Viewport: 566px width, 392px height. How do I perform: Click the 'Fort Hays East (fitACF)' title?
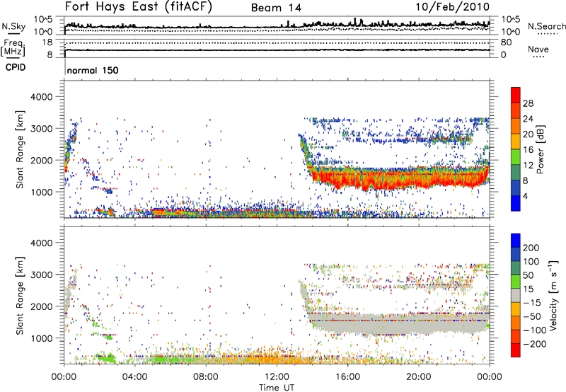click(x=138, y=7)
